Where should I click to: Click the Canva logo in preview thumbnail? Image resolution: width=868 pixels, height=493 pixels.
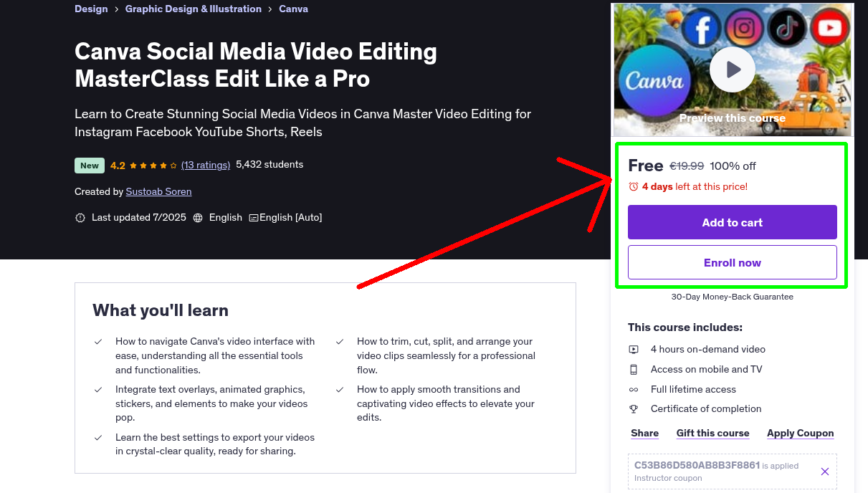pos(654,80)
